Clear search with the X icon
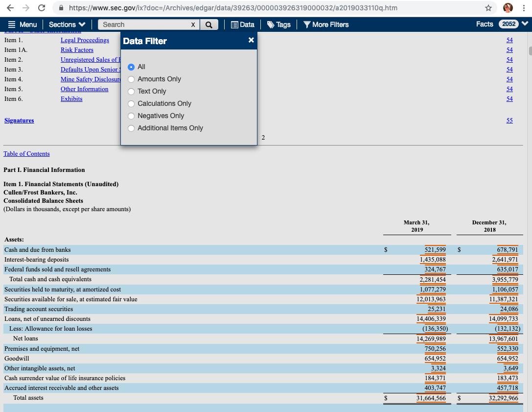This screenshot has width=532, height=412. 193,25
